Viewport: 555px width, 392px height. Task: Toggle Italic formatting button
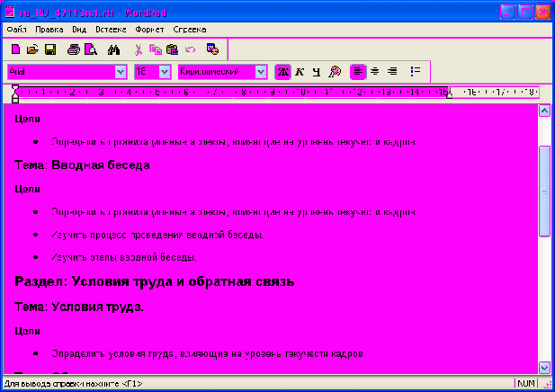click(x=300, y=72)
